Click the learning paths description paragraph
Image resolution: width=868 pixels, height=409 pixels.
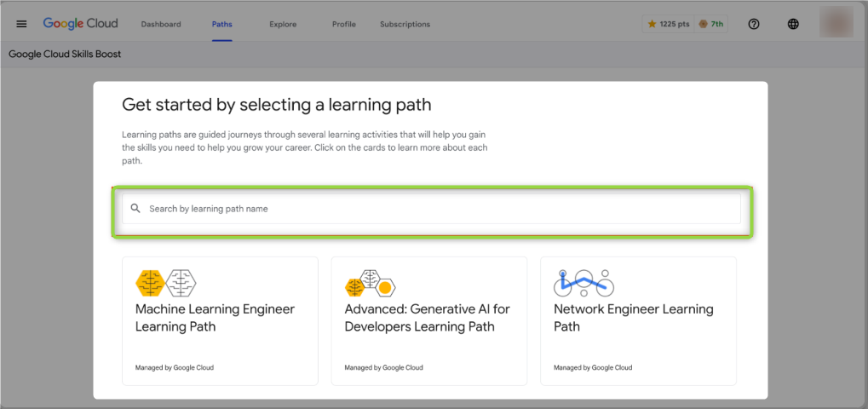[x=305, y=148]
